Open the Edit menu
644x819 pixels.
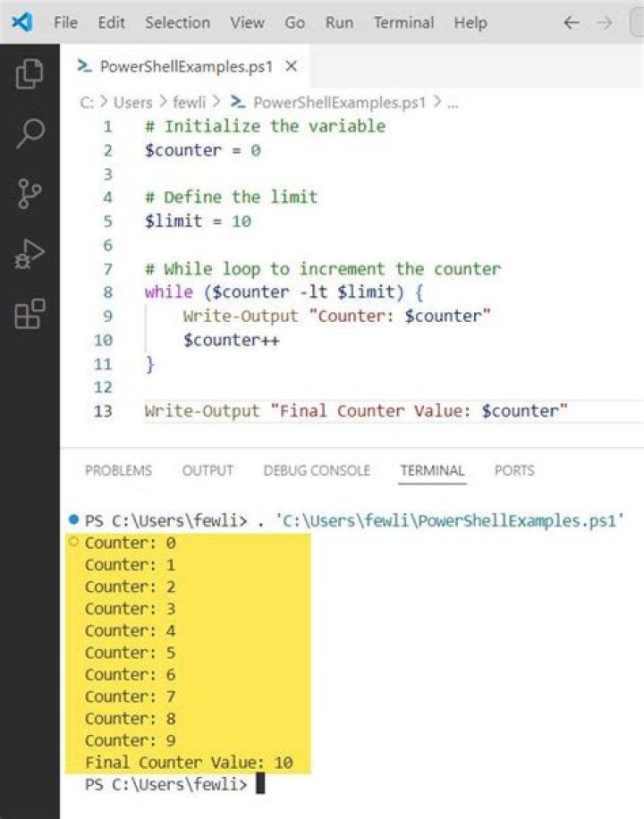(111, 22)
